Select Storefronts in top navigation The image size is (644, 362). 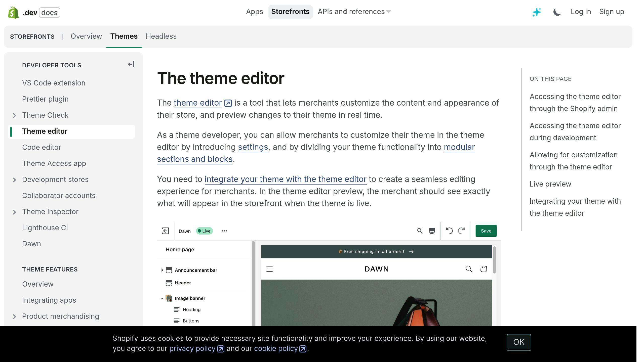[290, 12]
